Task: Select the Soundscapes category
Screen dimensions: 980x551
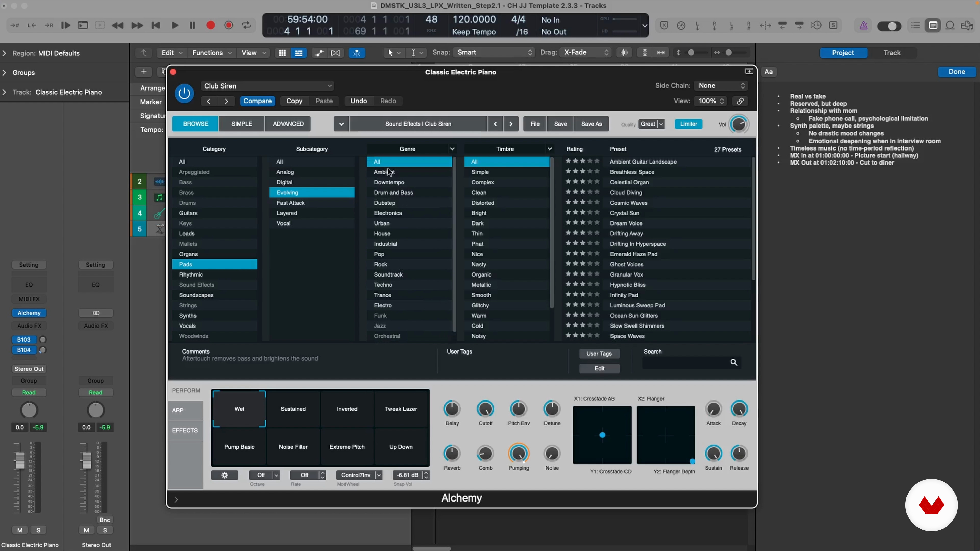Action: coord(215,295)
